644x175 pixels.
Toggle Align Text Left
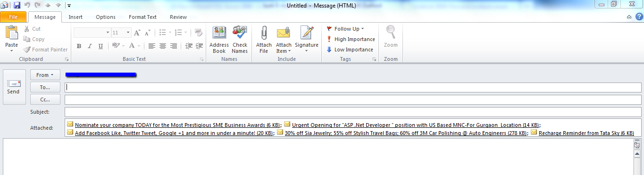point(151,46)
